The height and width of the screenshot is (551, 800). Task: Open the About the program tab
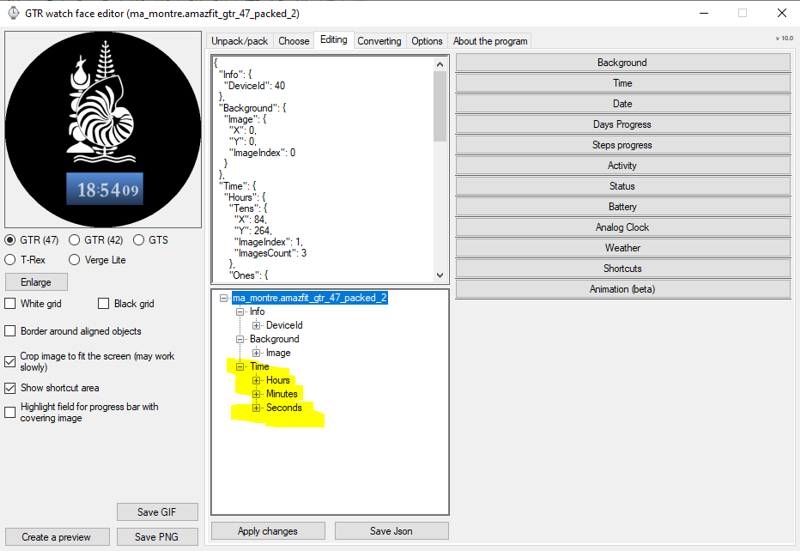pyautogui.click(x=490, y=41)
